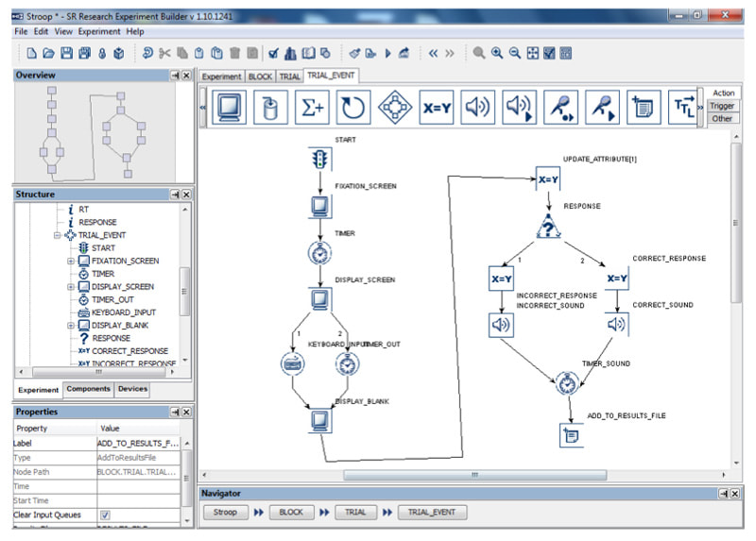
Task: Select the Display Screen action in palette
Action: pos(229,107)
